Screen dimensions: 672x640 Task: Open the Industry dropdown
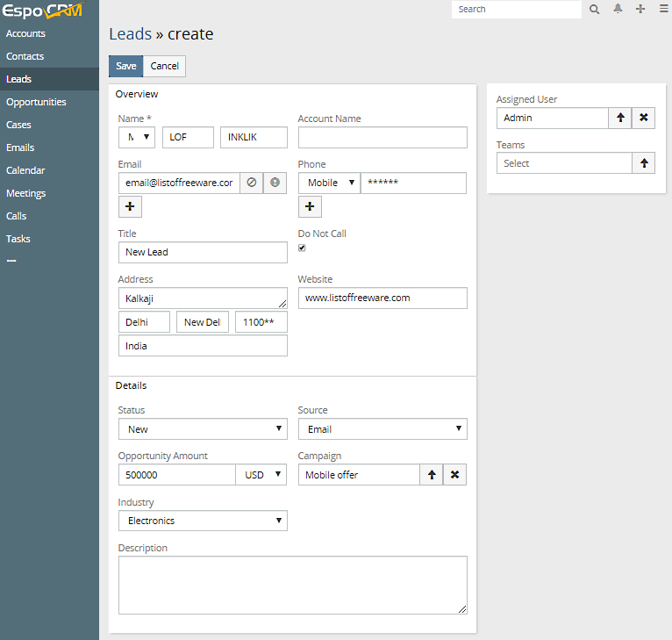click(203, 521)
